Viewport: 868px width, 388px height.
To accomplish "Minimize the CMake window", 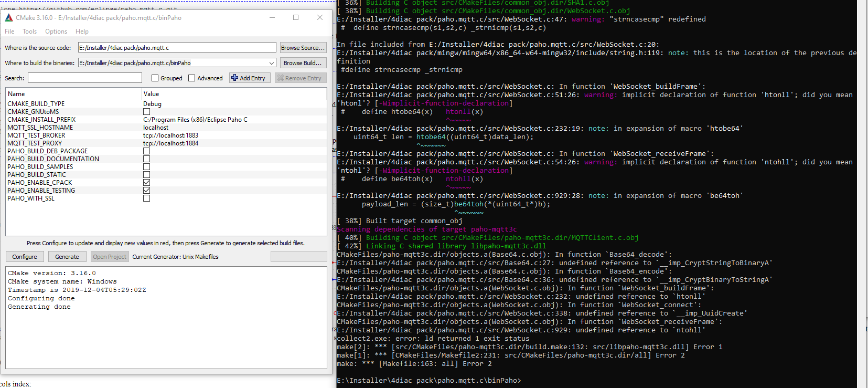I will [x=272, y=18].
